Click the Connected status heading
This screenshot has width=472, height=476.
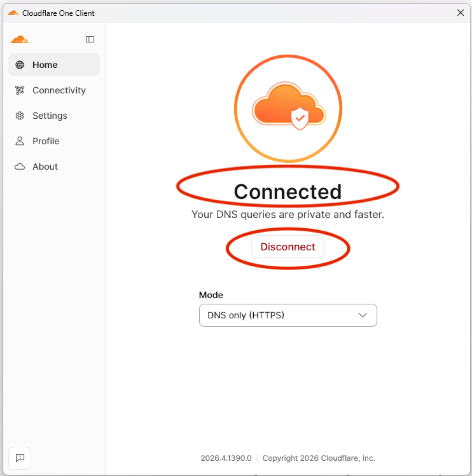pos(288,192)
